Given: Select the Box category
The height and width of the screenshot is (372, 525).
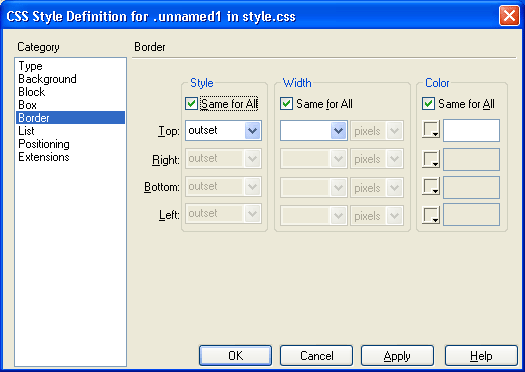Looking at the screenshot, I should coord(70,105).
